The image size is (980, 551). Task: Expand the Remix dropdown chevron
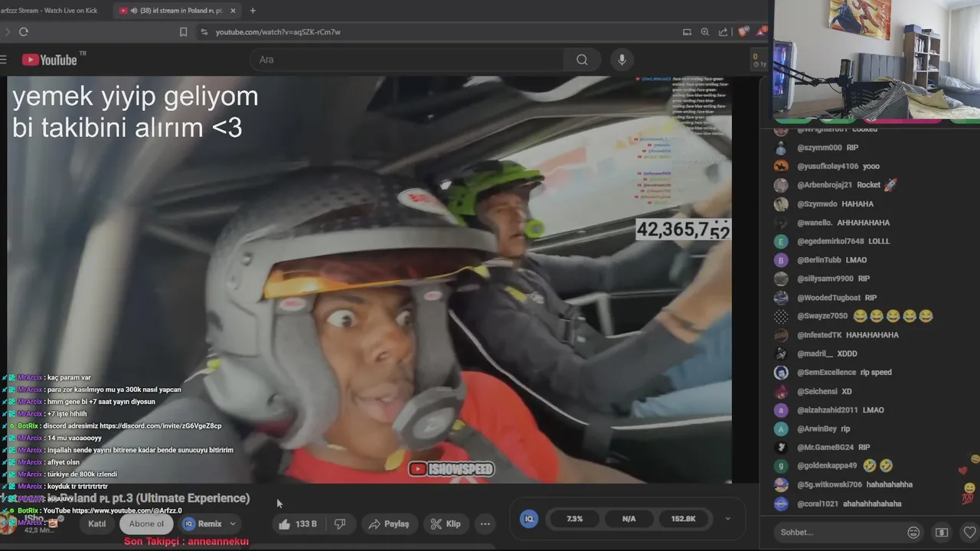pyautogui.click(x=233, y=523)
